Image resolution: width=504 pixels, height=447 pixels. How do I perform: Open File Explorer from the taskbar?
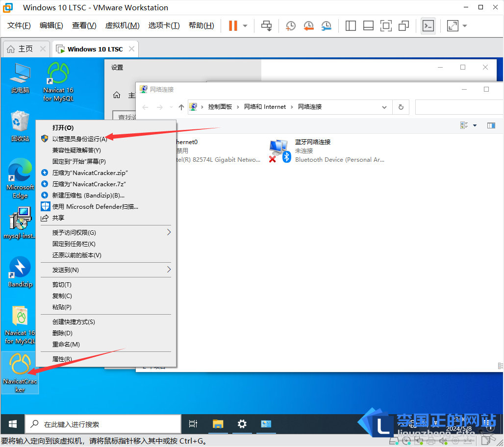point(218,424)
